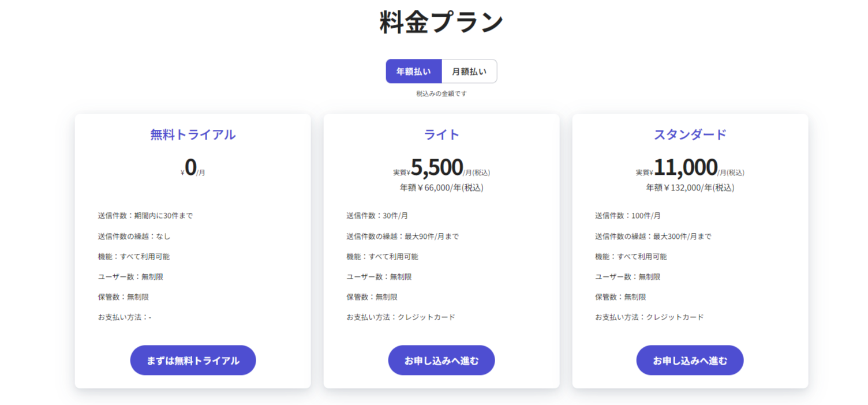Click the 料金プラン page heading
The height and width of the screenshot is (405, 868).
point(441,23)
